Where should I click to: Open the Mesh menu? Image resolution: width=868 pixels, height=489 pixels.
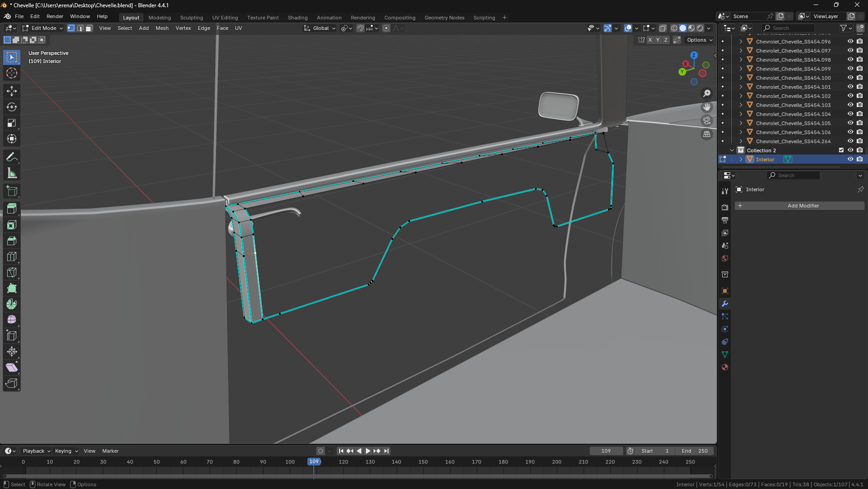pyautogui.click(x=162, y=28)
